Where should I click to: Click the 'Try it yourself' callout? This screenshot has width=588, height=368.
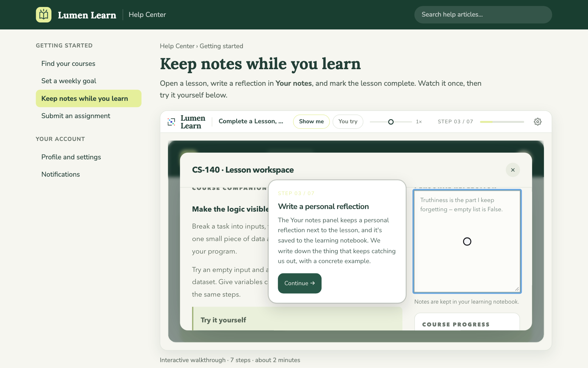coord(297,319)
